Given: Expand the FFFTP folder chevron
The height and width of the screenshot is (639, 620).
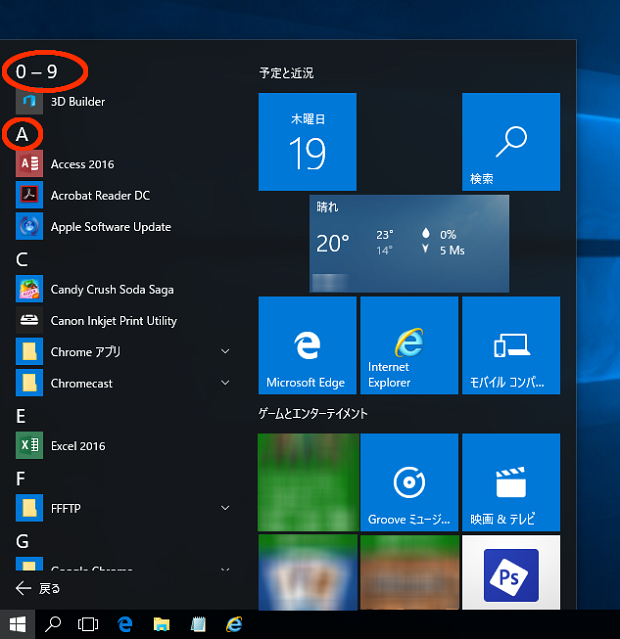Looking at the screenshot, I should 225,508.
